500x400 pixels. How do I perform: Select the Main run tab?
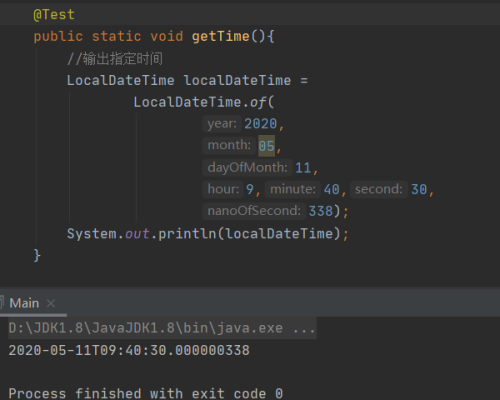pyautogui.click(x=24, y=303)
